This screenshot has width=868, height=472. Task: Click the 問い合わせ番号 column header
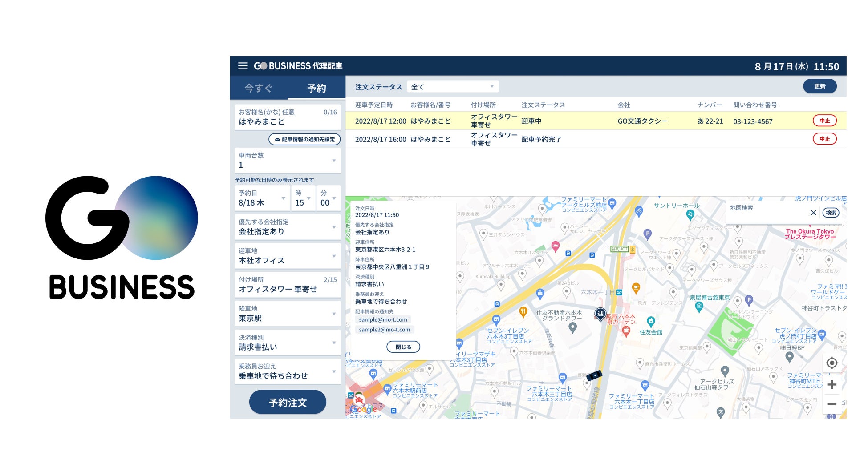pyautogui.click(x=755, y=105)
